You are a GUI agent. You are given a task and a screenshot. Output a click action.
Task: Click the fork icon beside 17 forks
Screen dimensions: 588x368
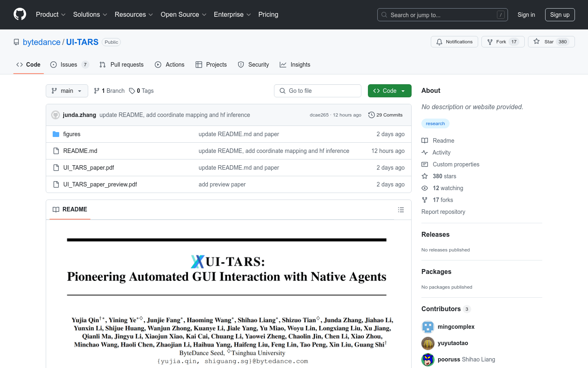click(x=425, y=200)
